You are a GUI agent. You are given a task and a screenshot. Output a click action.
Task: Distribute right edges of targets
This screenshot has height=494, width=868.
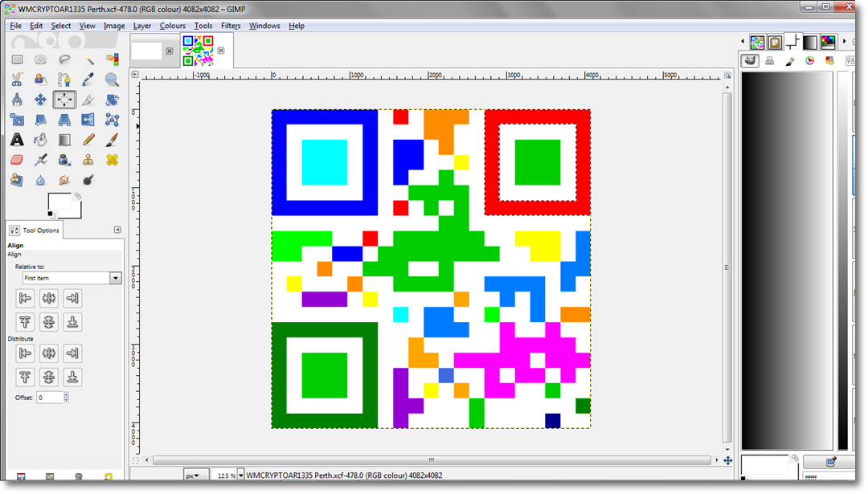tap(72, 353)
